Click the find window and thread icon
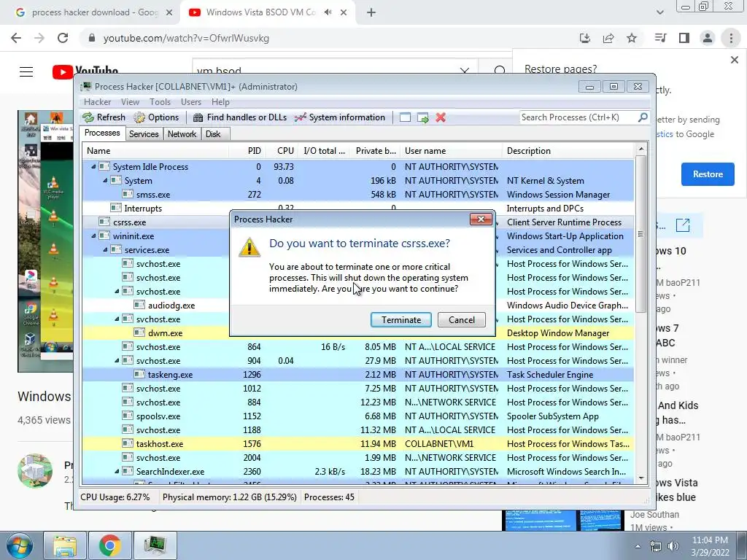747x560 pixels. pyautogui.click(x=422, y=117)
